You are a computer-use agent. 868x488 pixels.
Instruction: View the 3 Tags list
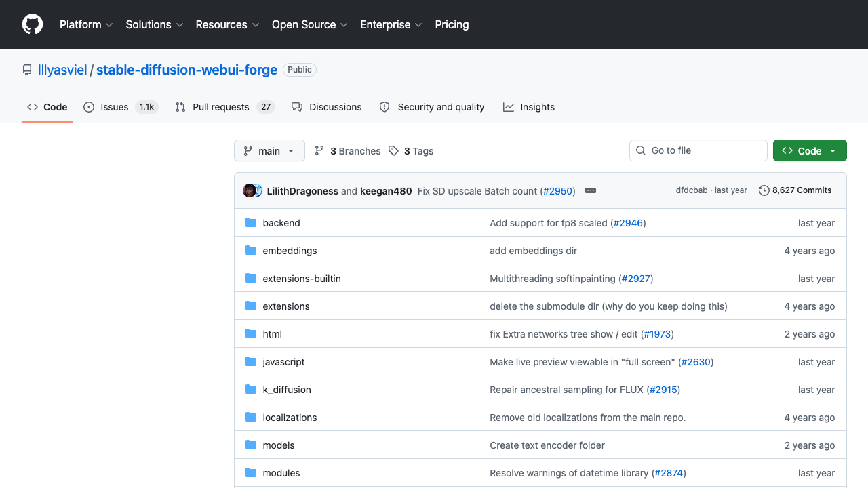tap(411, 150)
